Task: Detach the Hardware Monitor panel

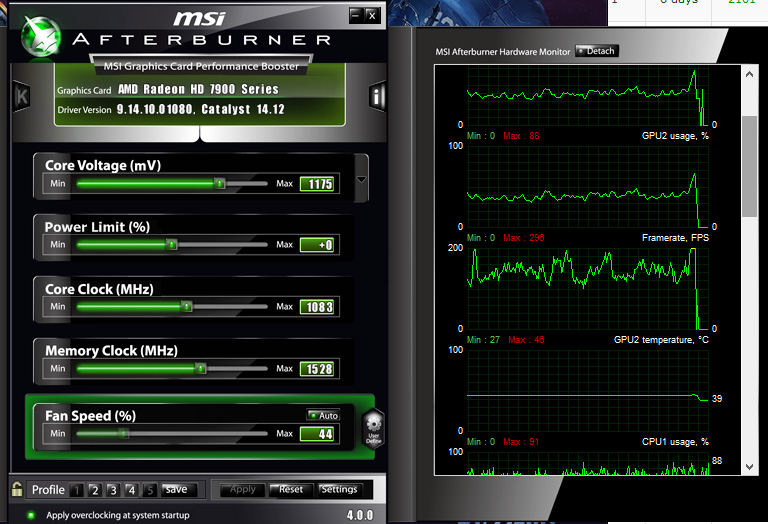Action: pos(597,51)
